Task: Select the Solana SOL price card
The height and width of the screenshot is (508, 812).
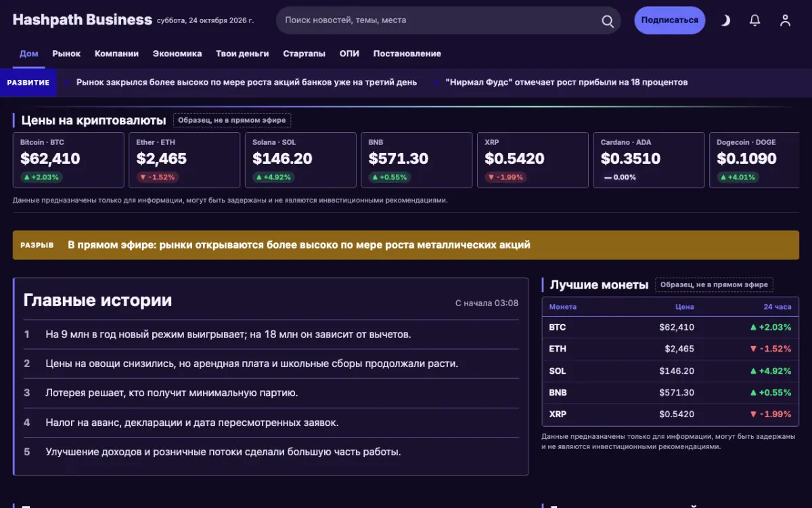Action: pyautogui.click(x=300, y=160)
